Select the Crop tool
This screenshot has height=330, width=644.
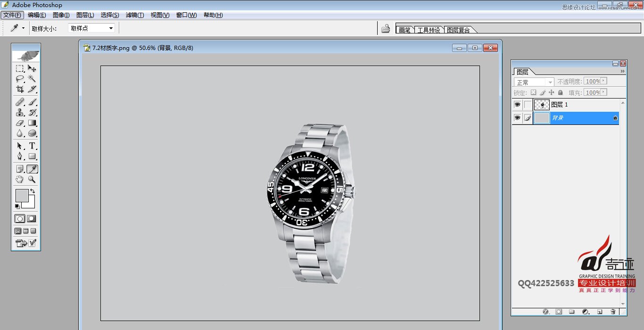pyautogui.click(x=20, y=89)
